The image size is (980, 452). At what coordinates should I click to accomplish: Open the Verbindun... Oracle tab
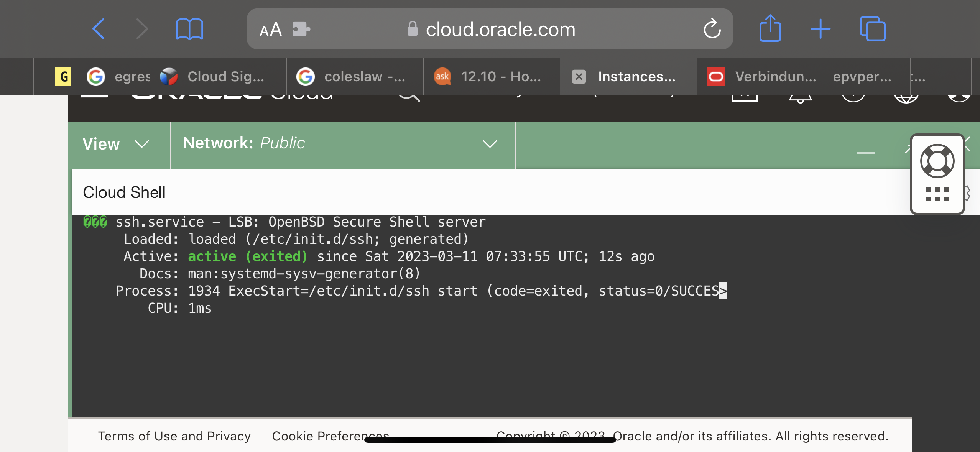tap(765, 77)
